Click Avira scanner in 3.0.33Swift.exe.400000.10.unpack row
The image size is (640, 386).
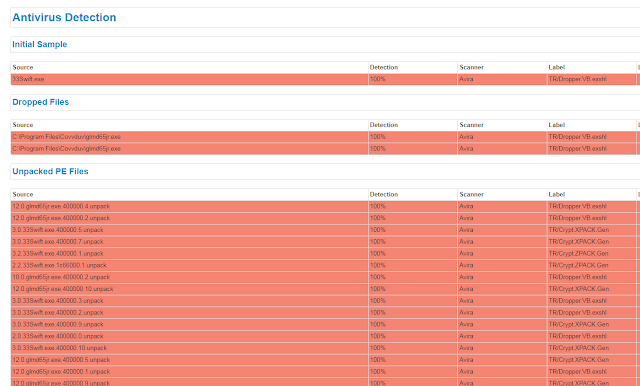(502, 348)
